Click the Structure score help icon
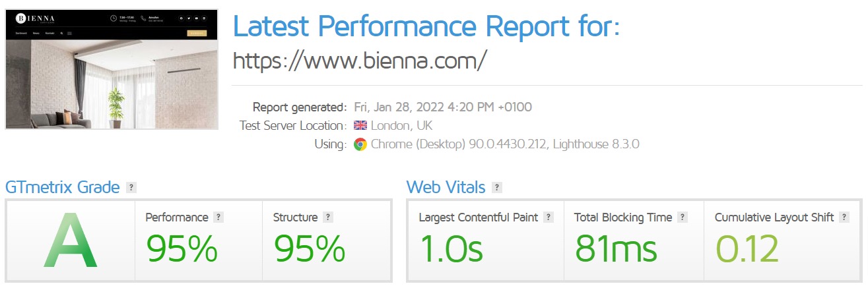868x288 pixels. click(328, 217)
